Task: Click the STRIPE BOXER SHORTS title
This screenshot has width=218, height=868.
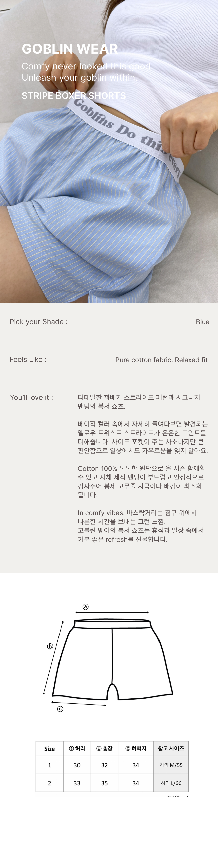Action: 74,96
